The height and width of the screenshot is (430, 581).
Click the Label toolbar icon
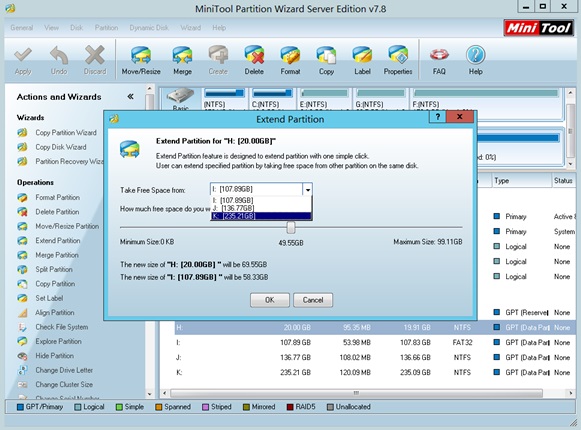tap(362, 61)
